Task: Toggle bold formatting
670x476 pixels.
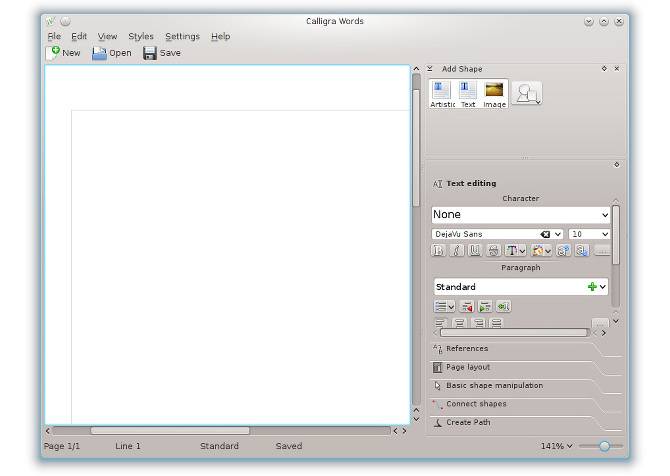Action: pyautogui.click(x=438, y=250)
